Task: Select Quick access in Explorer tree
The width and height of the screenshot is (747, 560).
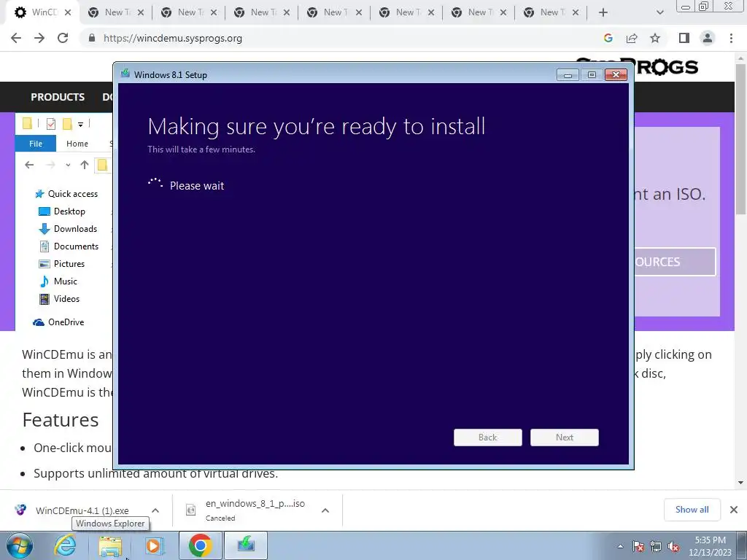Action: [x=66, y=194]
